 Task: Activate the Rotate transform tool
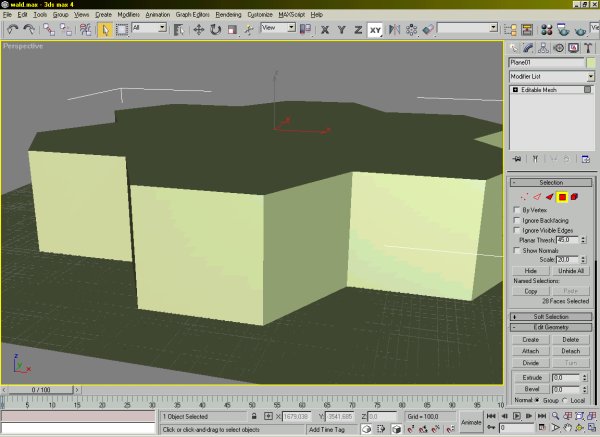click(215, 30)
